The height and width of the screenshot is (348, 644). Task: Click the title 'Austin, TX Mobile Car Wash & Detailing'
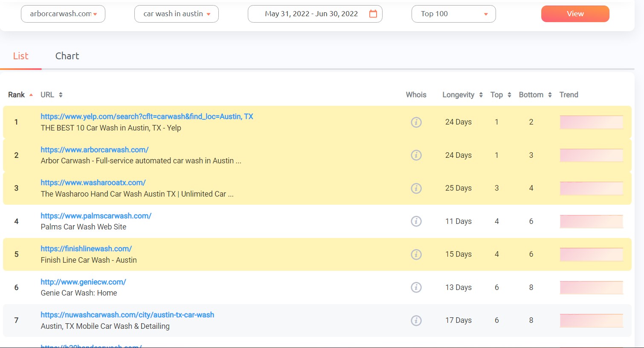point(105,326)
